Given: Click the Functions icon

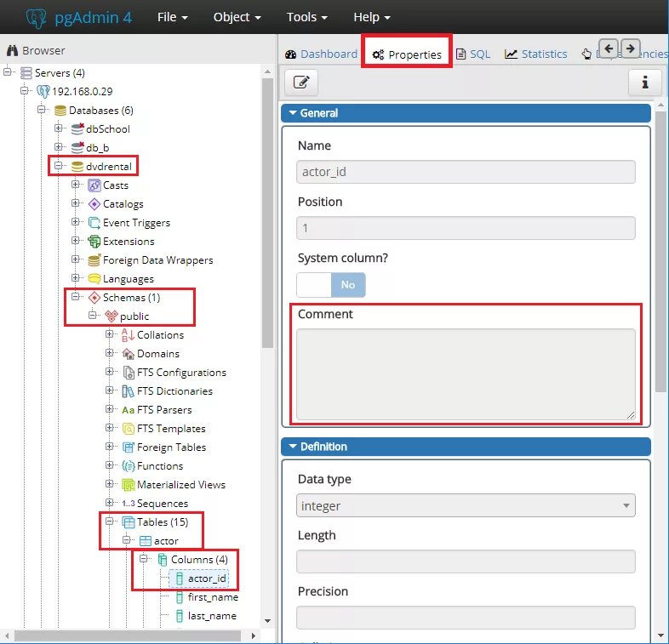Looking at the screenshot, I should point(128,465).
